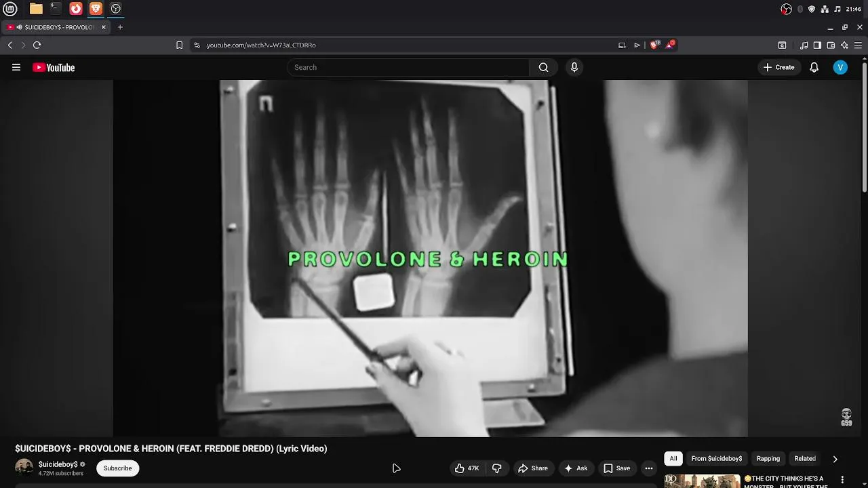The image size is (868, 488).
Task: Open the Brave Wallet
Action: point(831,45)
